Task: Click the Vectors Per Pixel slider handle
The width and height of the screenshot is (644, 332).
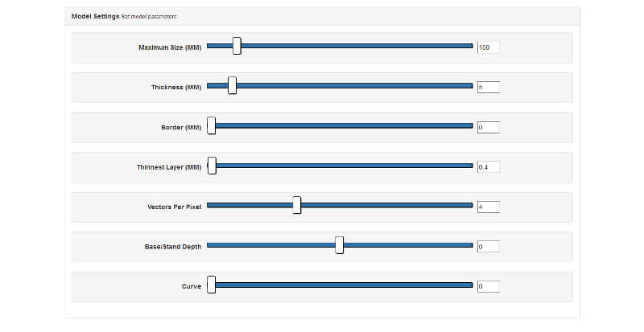Action: (x=296, y=206)
